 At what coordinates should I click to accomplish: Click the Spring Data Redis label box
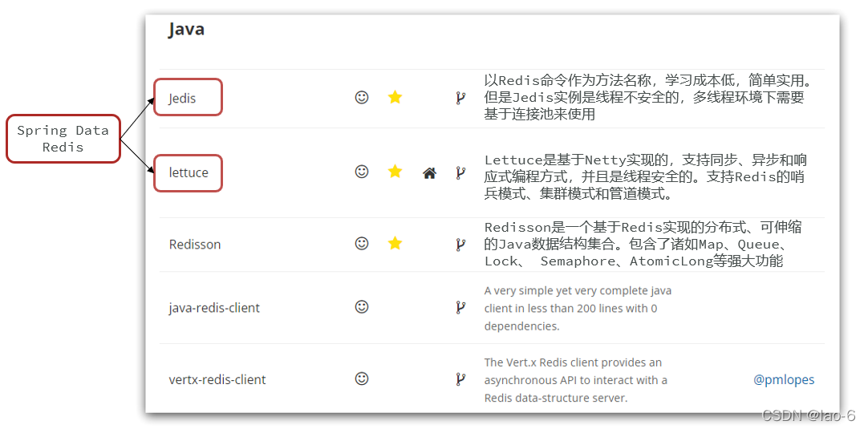(63, 139)
